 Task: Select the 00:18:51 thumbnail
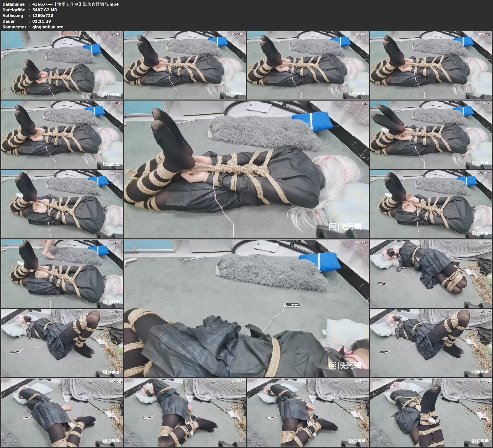coord(62,134)
